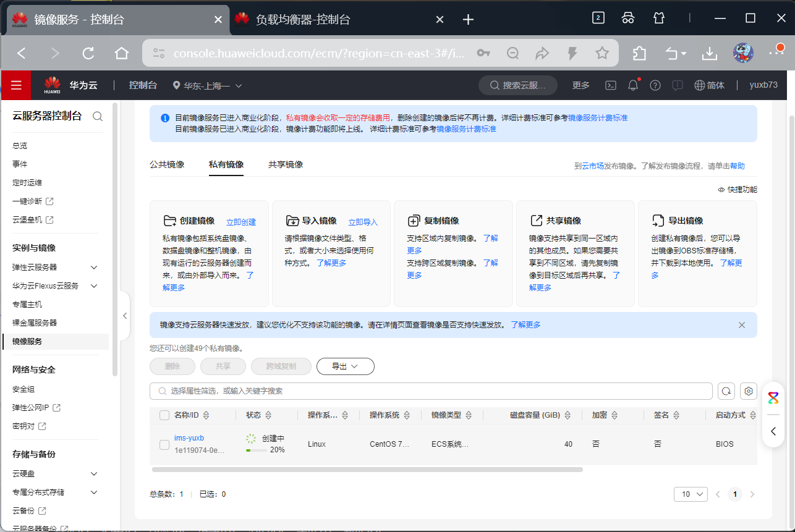Open 简体 language dropdown
Screen dimensions: 795x532
point(710,85)
